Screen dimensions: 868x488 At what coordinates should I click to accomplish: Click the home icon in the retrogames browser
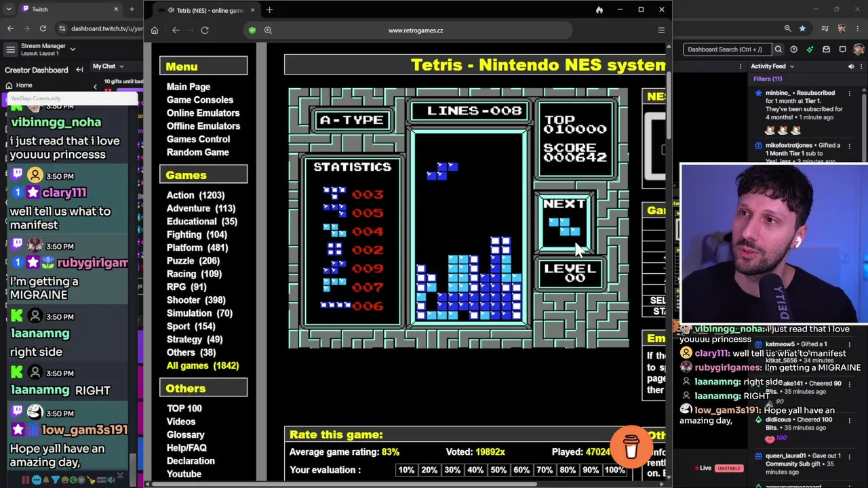(x=155, y=30)
